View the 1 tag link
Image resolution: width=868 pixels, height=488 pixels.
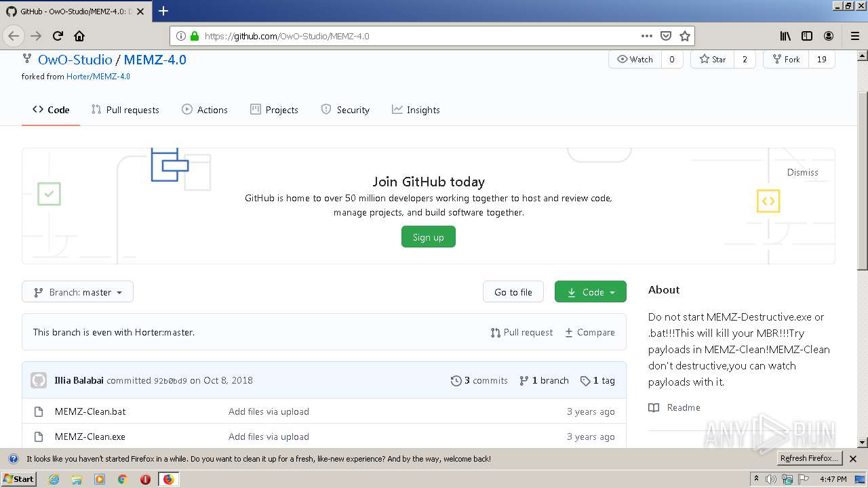(x=597, y=380)
